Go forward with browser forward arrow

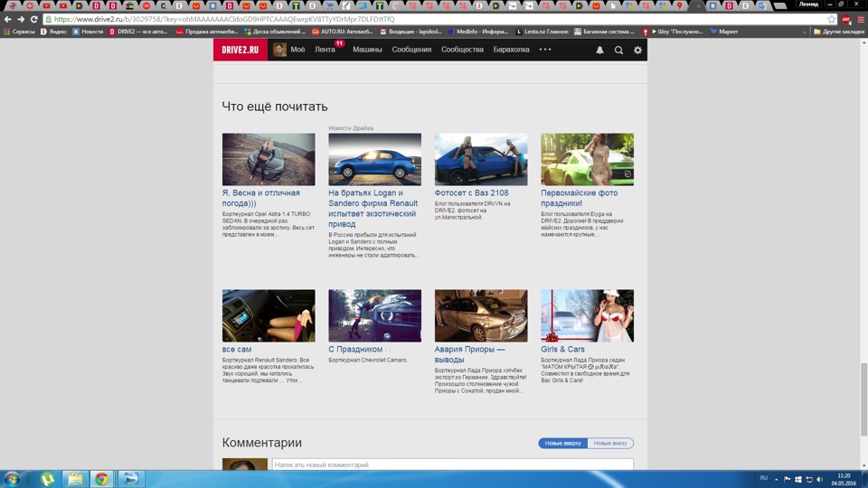(x=21, y=19)
